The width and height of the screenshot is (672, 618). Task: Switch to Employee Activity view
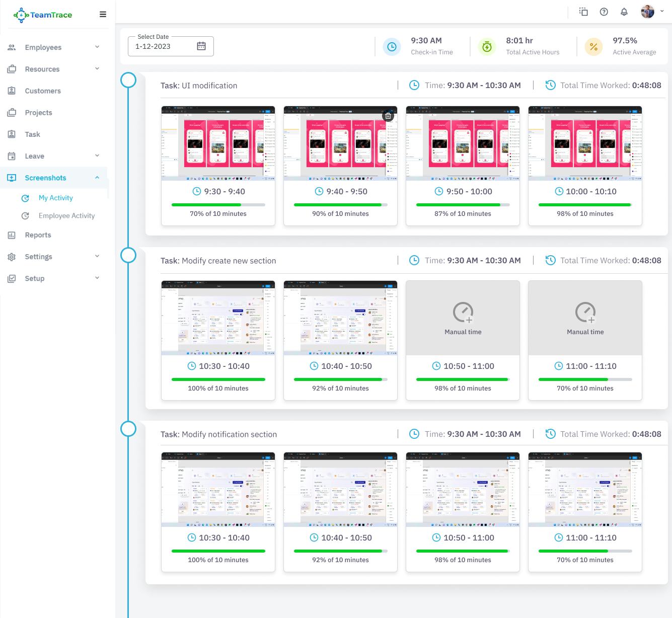[66, 215]
